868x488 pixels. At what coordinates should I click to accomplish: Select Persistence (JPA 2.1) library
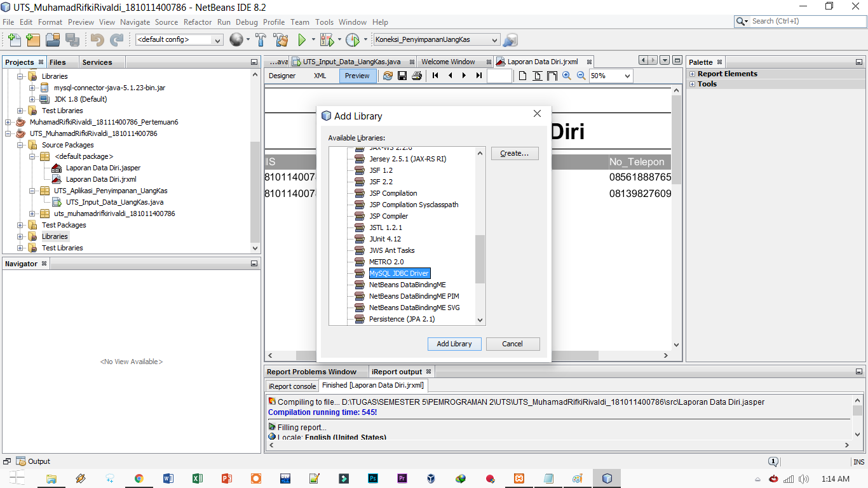pyautogui.click(x=402, y=319)
